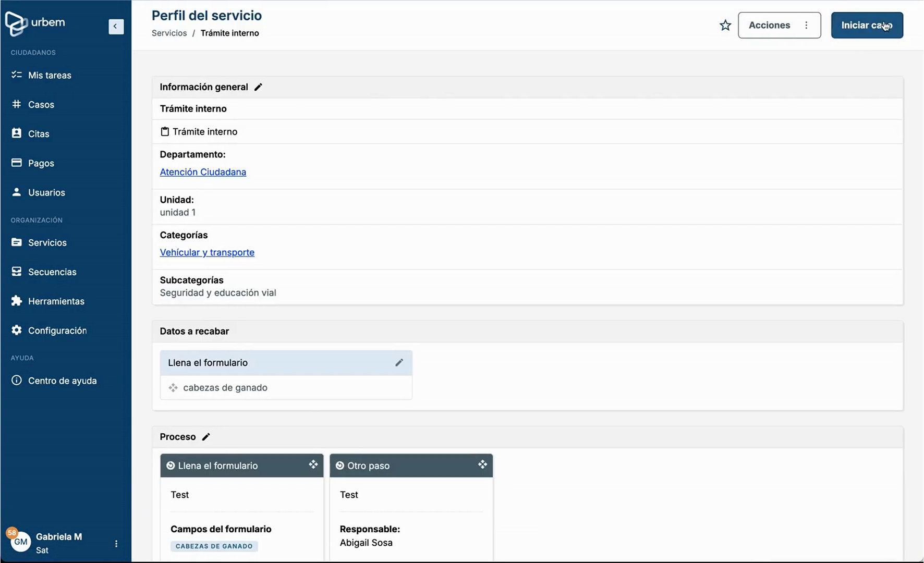Viewport: 924px width, 563px height.
Task: Click move icon on Otro paso step
Action: [x=482, y=464]
